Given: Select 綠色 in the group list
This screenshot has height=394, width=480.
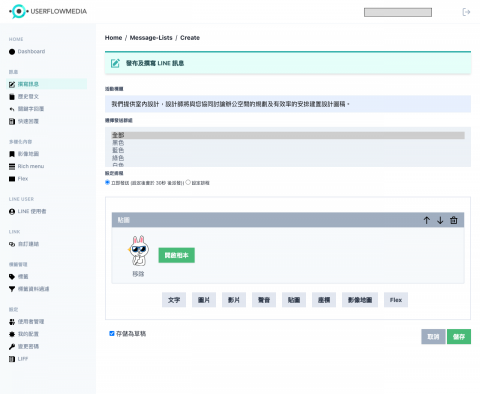Looking at the screenshot, I should click(x=288, y=158).
